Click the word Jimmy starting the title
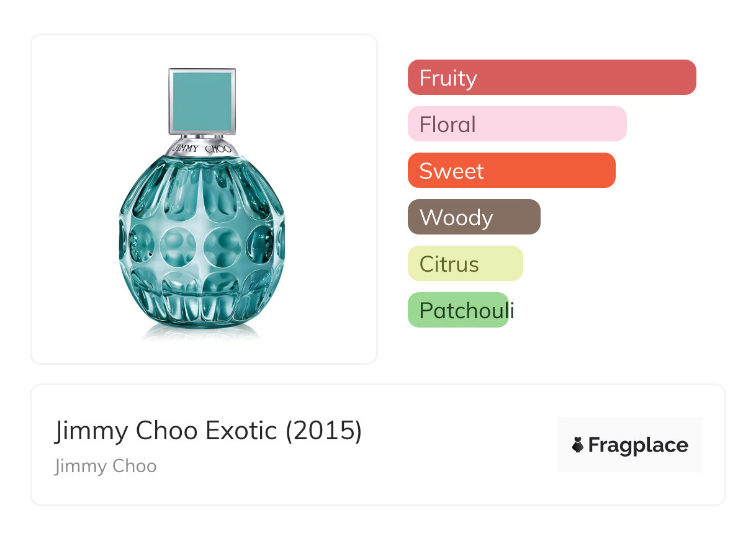This screenshot has width=756, height=536. click(x=91, y=431)
